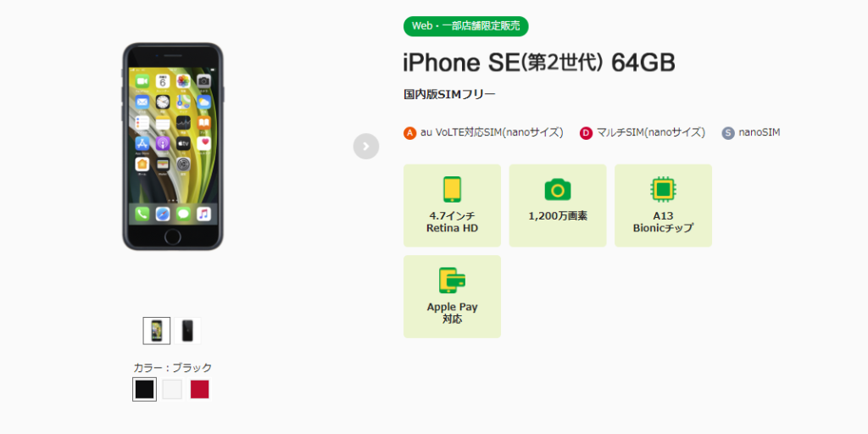
Task: Click the マルチSIM(nanoサイズ) label
Action: 651,133
